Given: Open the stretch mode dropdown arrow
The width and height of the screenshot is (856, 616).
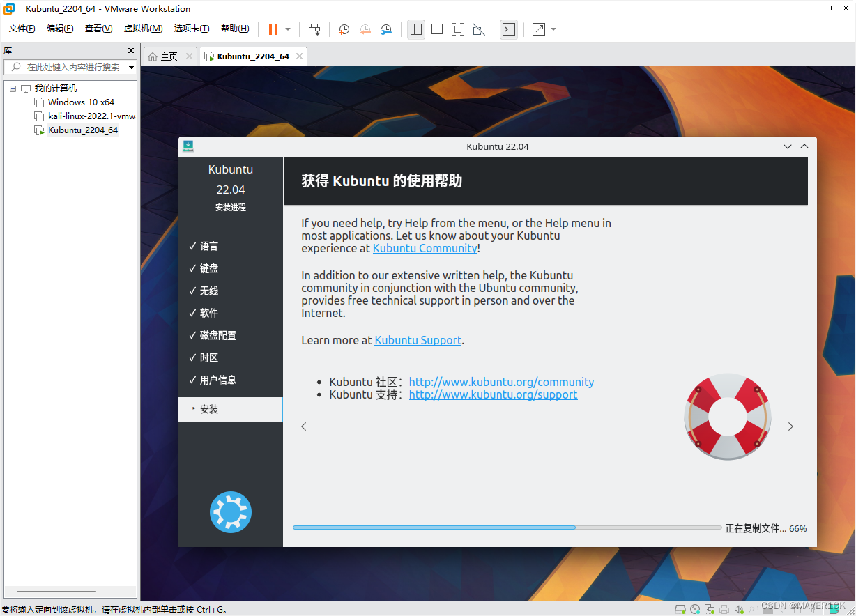Looking at the screenshot, I should (553, 29).
